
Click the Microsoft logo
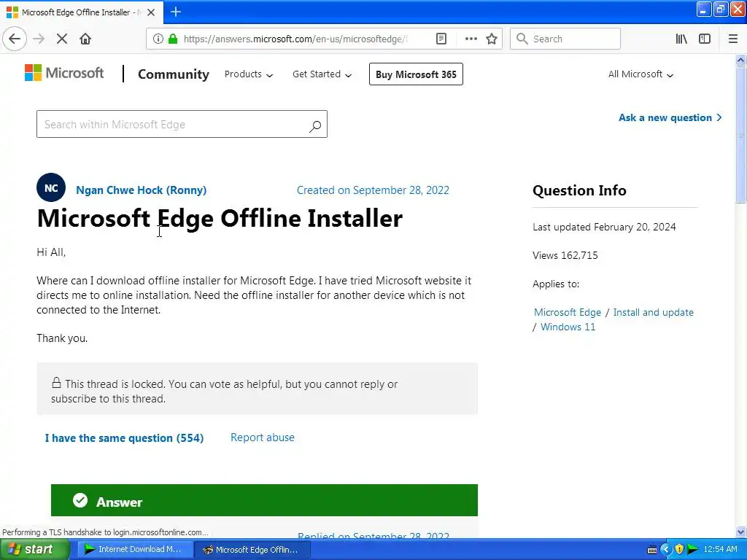point(64,73)
